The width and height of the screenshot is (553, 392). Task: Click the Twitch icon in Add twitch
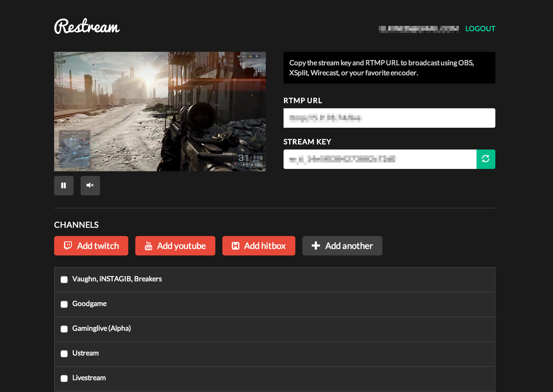click(68, 245)
